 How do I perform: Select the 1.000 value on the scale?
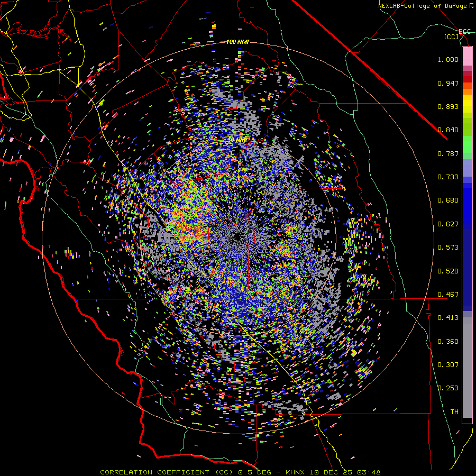448,59
